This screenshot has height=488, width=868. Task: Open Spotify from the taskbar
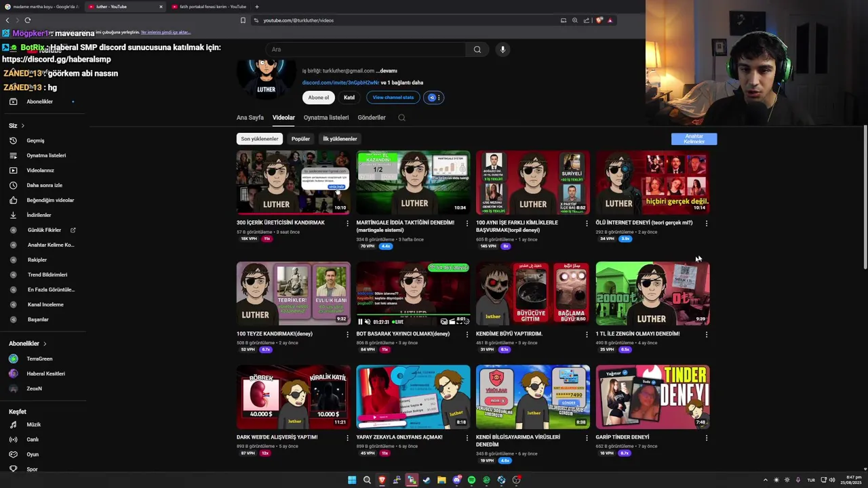(x=471, y=480)
